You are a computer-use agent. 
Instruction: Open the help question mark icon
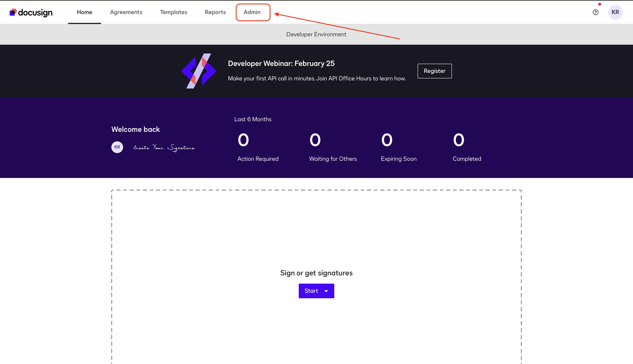(595, 12)
